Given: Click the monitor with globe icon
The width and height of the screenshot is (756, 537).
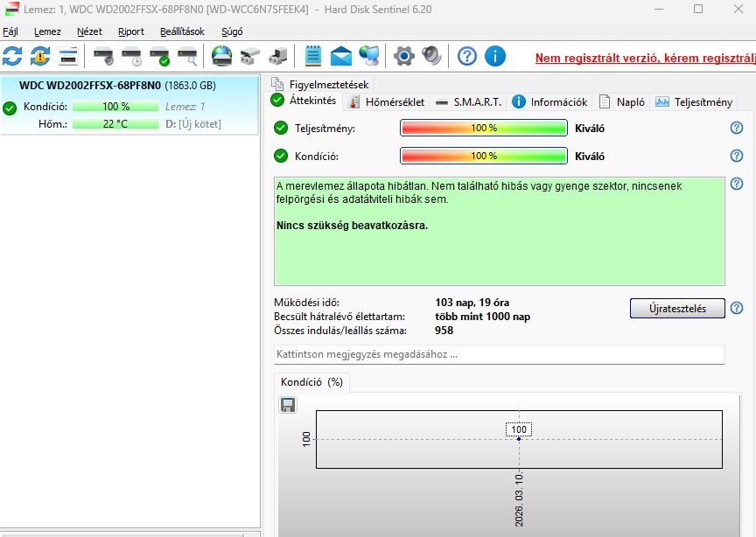Looking at the screenshot, I should click(x=369, y=56).
